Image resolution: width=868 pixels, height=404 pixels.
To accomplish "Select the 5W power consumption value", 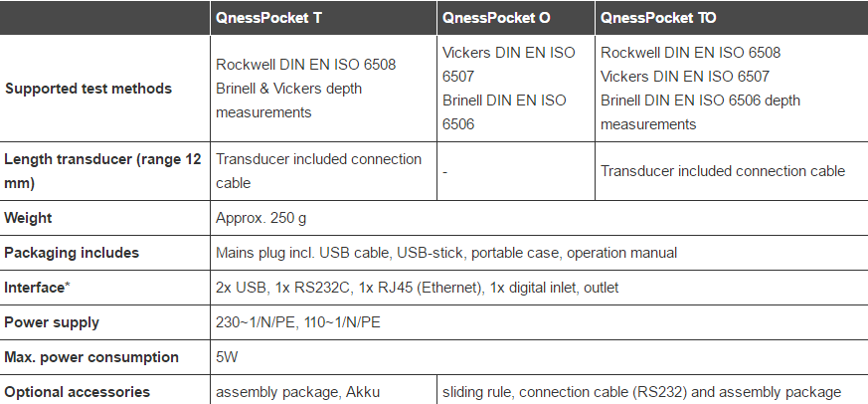I will coord(228,357).
